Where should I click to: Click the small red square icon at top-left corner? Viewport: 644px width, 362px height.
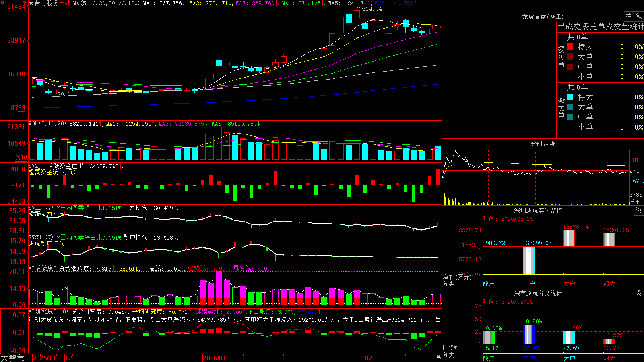pyautogui.click(x=2, y=2)
